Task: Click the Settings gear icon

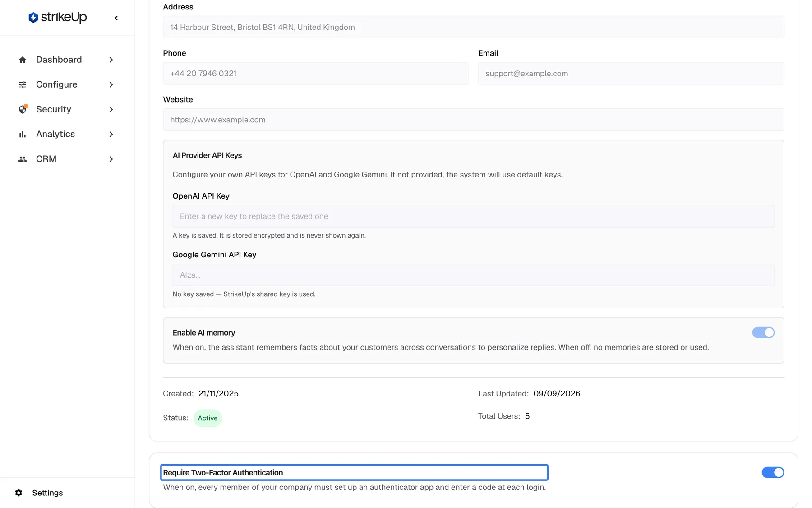Action: point(18,493)
